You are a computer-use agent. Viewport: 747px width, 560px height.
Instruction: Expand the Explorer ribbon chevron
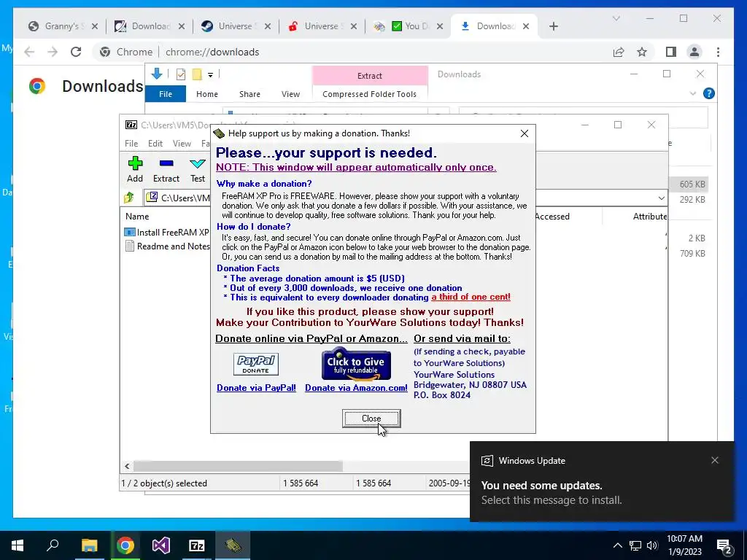click(693, 93)
